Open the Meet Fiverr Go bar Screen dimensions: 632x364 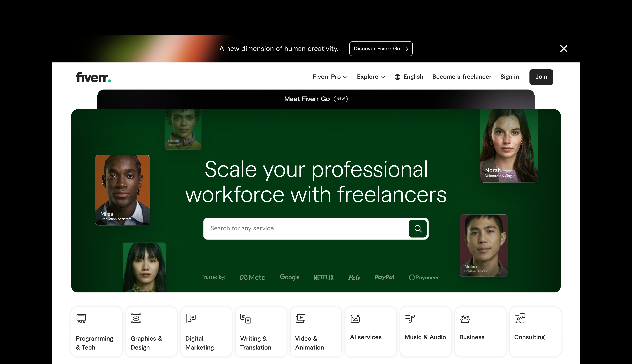pos(316,99)
